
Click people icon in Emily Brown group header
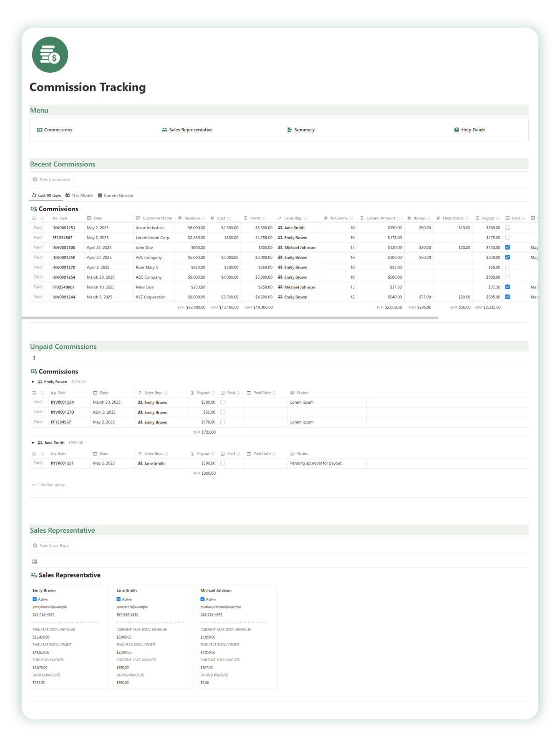(40, 382)
